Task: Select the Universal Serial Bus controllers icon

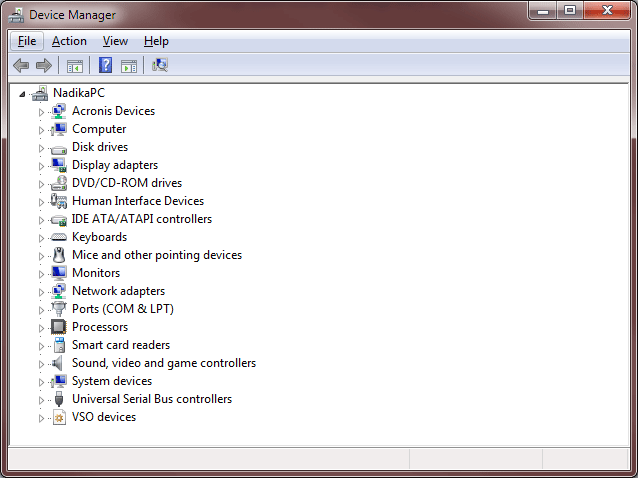Action: tap(58, 399)
